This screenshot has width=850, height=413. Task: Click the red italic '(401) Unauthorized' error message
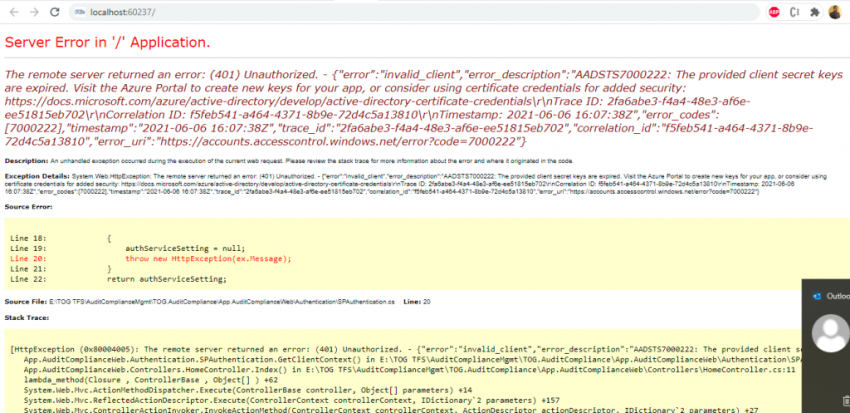click(424, 108)
